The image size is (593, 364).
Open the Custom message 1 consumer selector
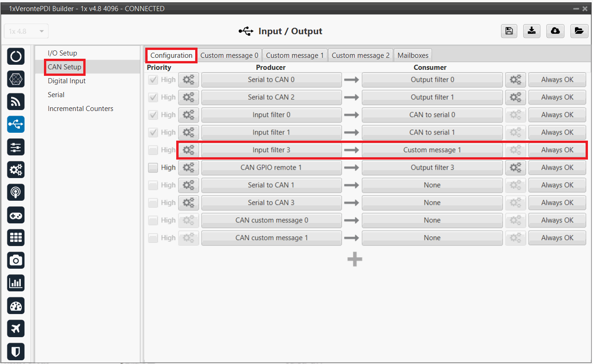pyautogui.click(x=432, y=150)
